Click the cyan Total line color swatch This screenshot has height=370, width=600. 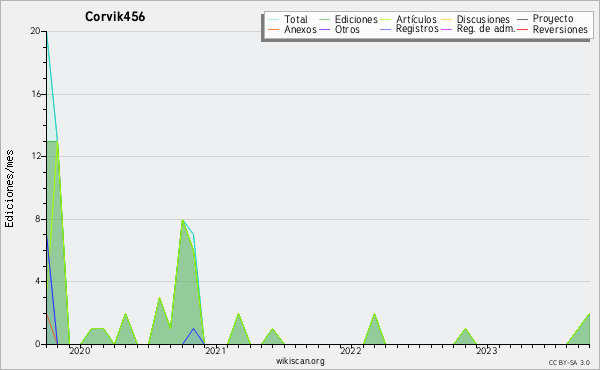[274, 20]
